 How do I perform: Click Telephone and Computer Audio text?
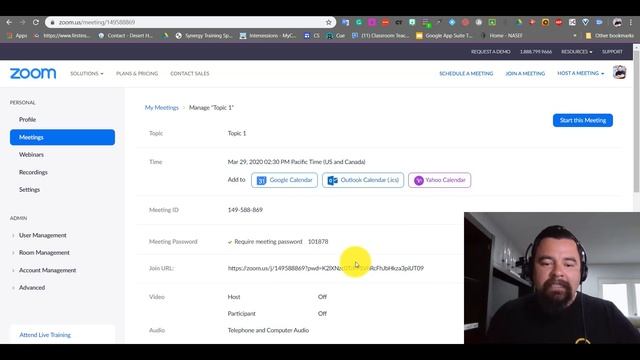tap(268, 330)
